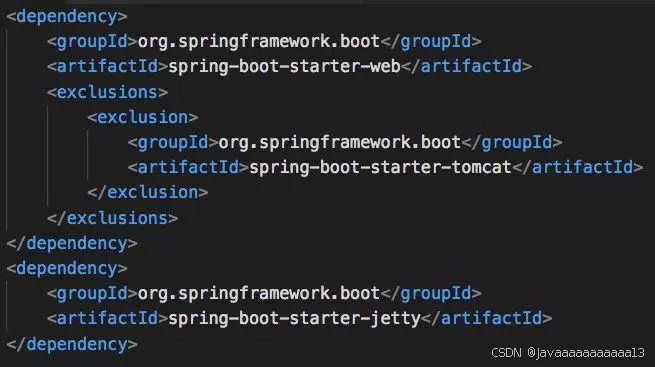The image size is (655, 367).
Task: Click org.springframework.boot above the starter-jetty line
Action: pos(259,294)
